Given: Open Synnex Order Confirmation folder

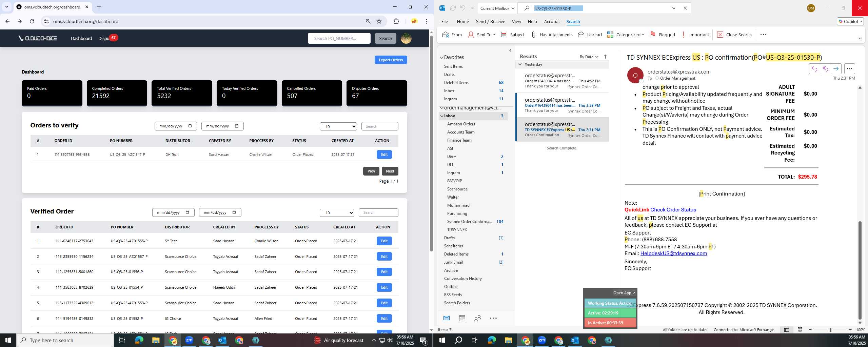Looking at the screenshot, I should 470,222.
